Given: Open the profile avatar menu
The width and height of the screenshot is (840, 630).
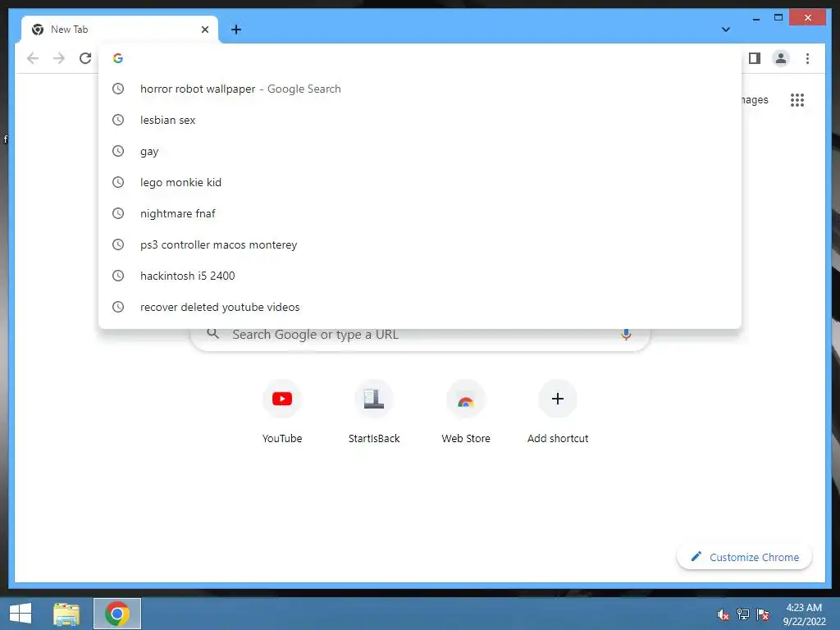Looking at the screenshot, I should (781, 58).
